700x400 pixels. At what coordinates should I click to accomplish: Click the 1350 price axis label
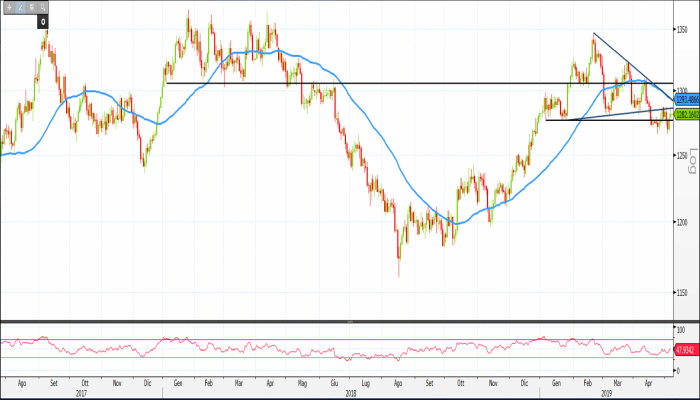pos(685,30)
